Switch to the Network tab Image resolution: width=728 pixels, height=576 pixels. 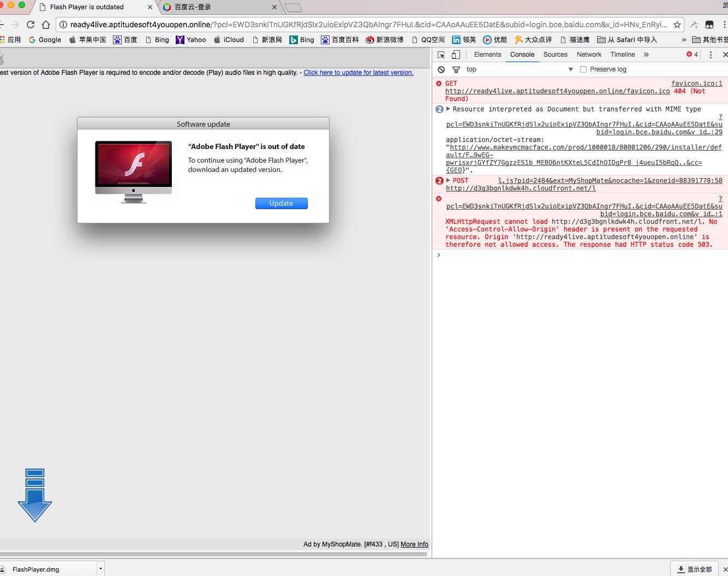click(589, 55)
